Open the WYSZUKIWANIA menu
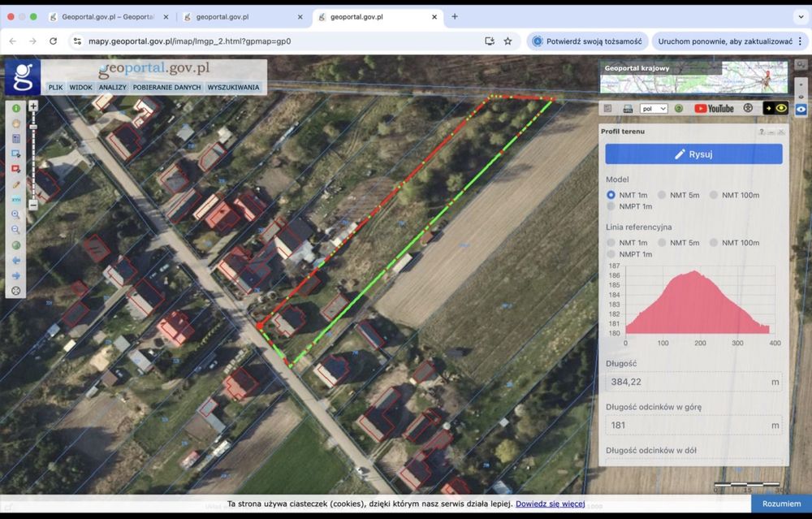 (x=233, y=87)
